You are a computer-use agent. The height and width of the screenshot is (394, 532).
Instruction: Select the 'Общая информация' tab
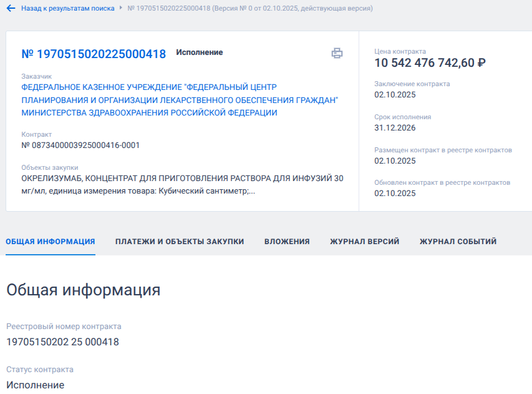[51, 242]
